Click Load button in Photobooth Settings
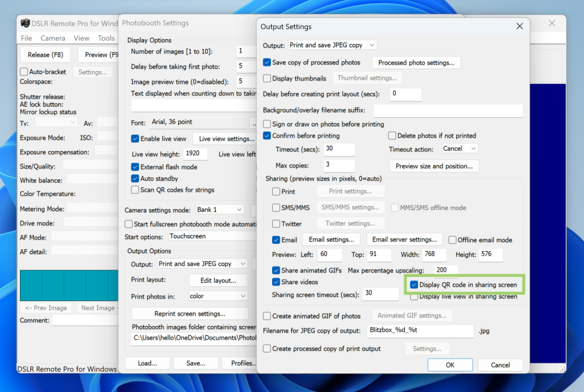The width and height of the screenshot is (584, 392). pyautogui.click(x=148, y=363)
